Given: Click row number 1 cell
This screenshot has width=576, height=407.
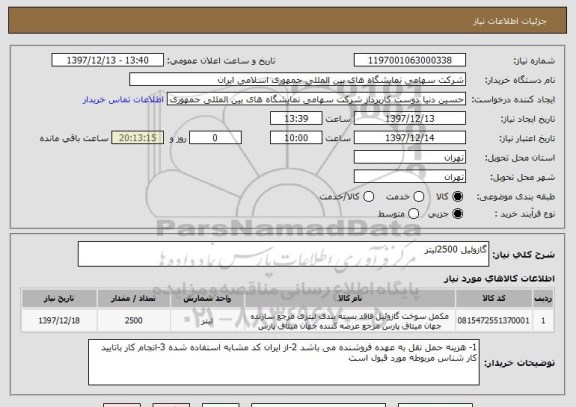Looking at the screenshot, I should 543,320.
